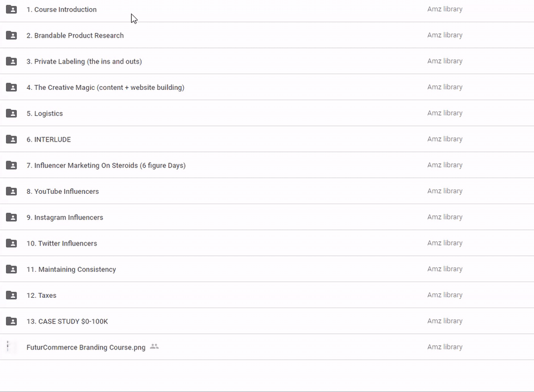
Task: Click the shared people icon beside FuturCommerce file
Action: pos(155,347)
